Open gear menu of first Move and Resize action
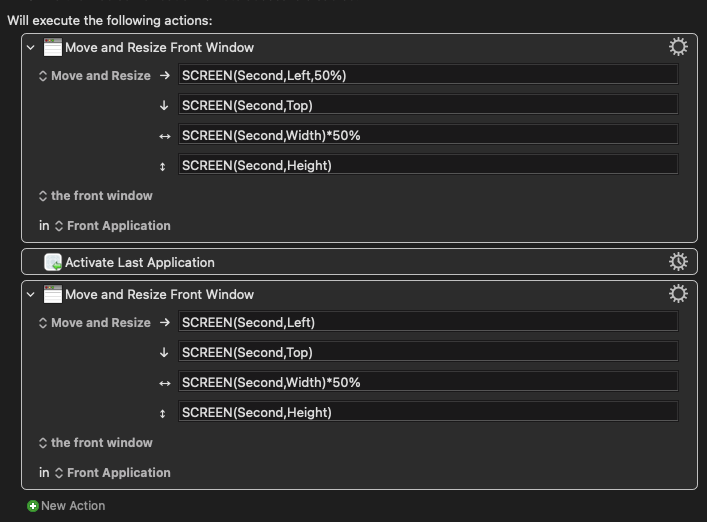The image size is (707, 522). click(678, 47)
